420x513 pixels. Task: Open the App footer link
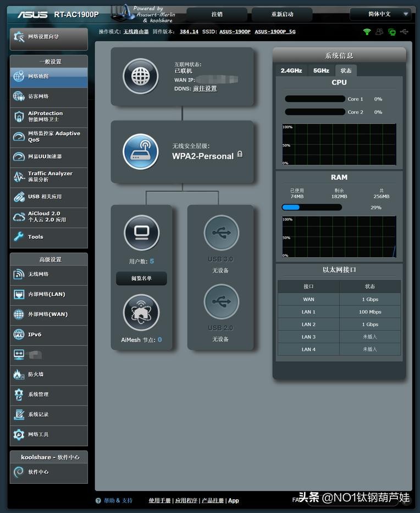[234, 500]
